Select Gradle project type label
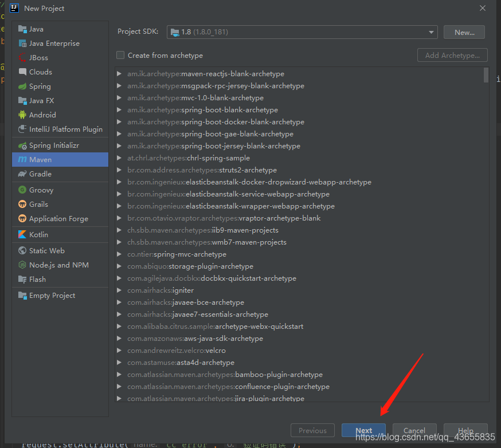 pos(40,174)
